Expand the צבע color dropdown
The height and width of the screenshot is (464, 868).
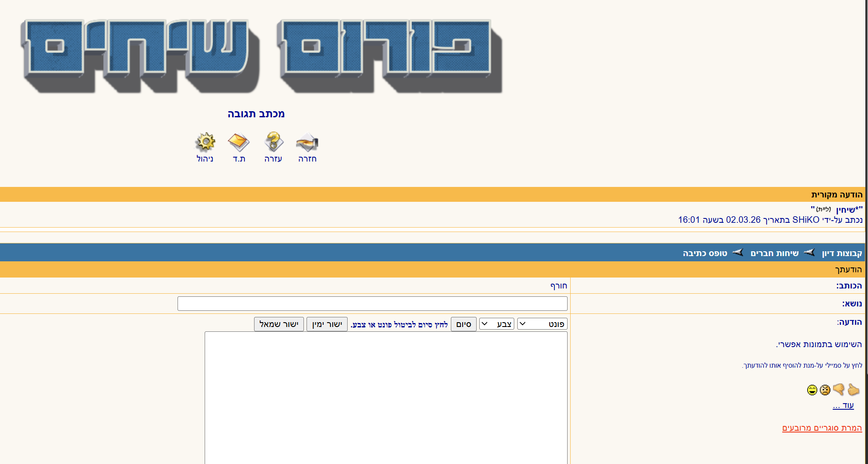(x=496, y=324)
